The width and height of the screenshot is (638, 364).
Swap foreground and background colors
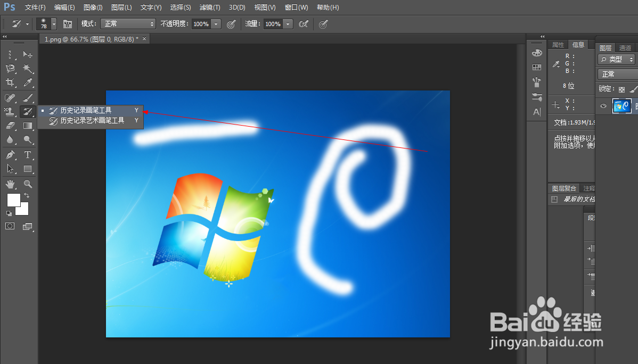point(27,196)
